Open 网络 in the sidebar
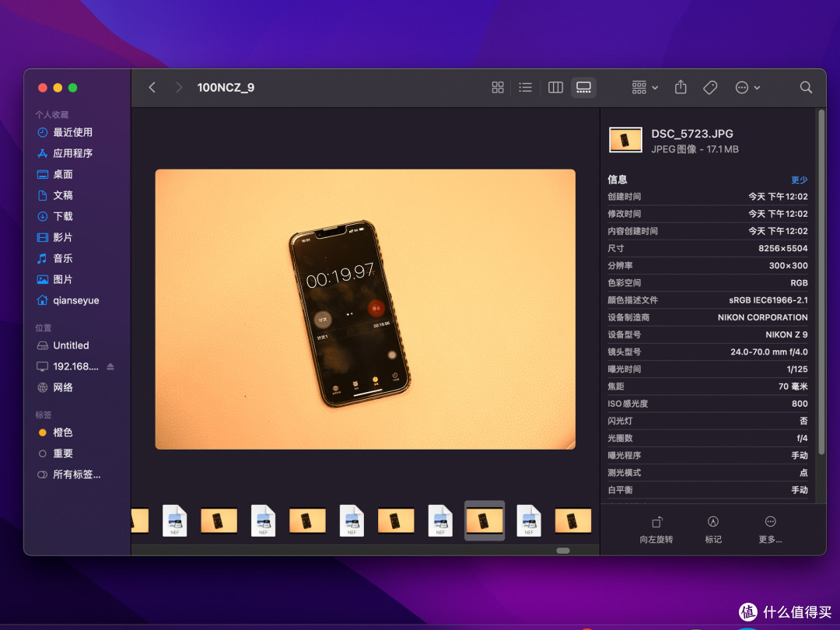The image size is (840, 630). (x=63, y=387)
